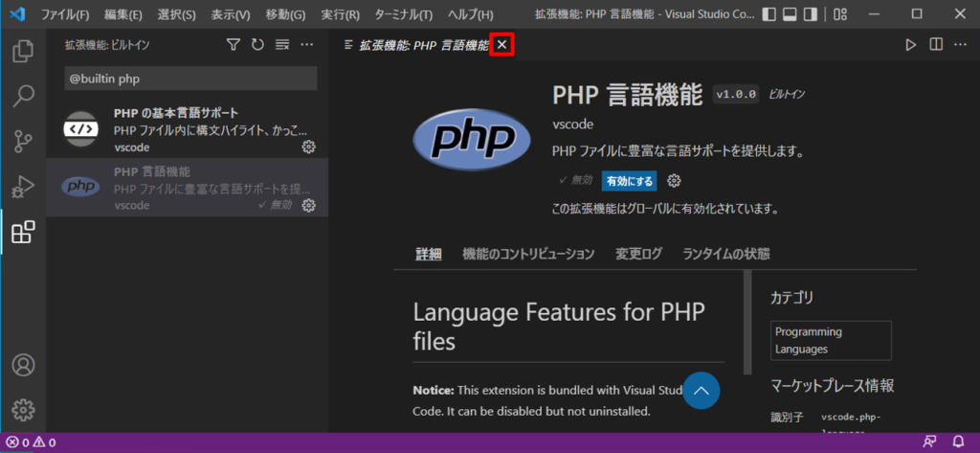980x453 pixels.
Task: Click the マーケットプレース情報 heading
Action: tap(832, 385)
